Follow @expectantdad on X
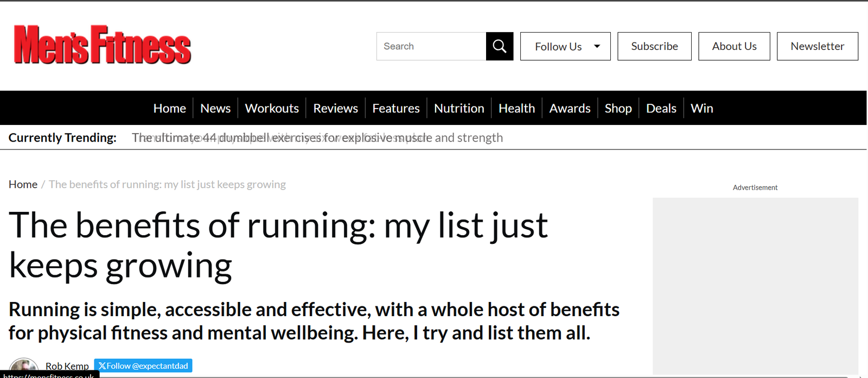The image size is (868, 378). (x=143, y=366)
